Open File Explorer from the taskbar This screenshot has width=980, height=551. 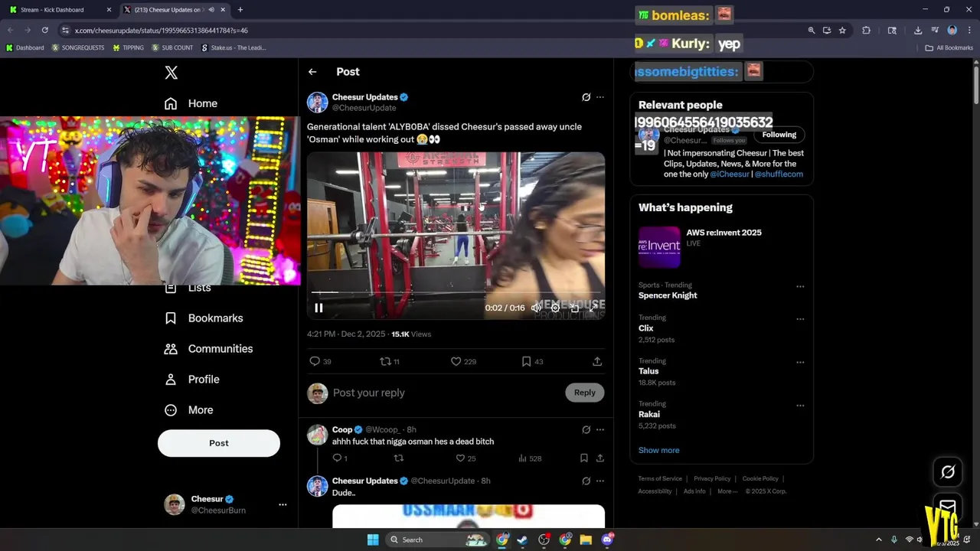click(586, 540)
